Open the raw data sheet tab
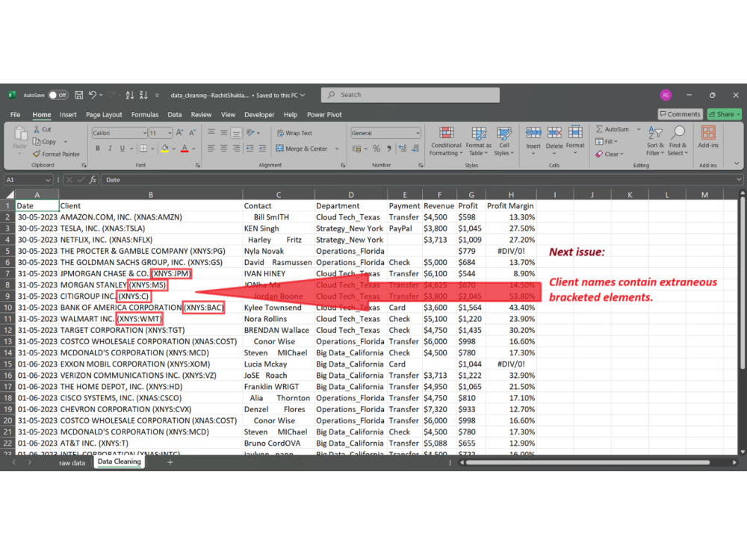 [72, 463]
